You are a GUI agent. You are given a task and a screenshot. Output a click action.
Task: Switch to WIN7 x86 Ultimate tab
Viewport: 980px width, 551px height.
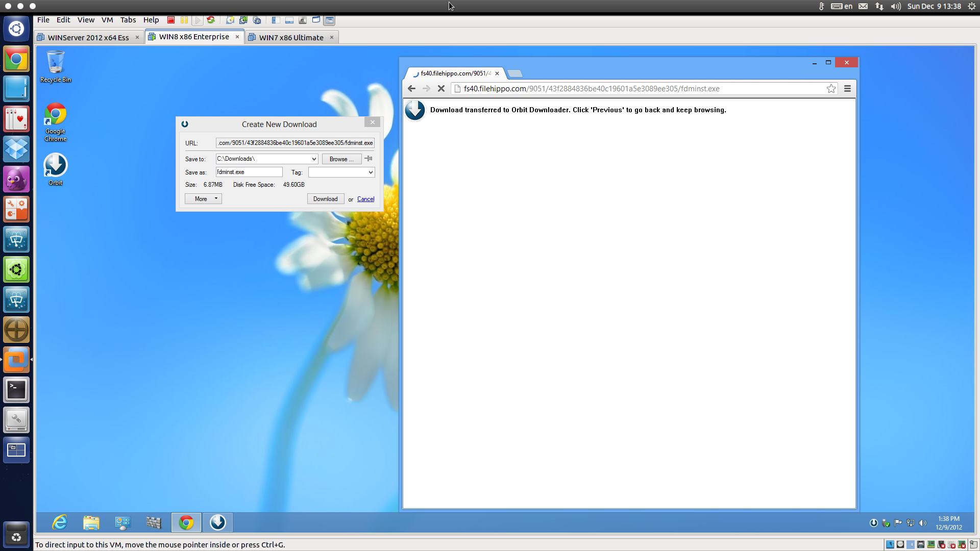pos(291,37)
